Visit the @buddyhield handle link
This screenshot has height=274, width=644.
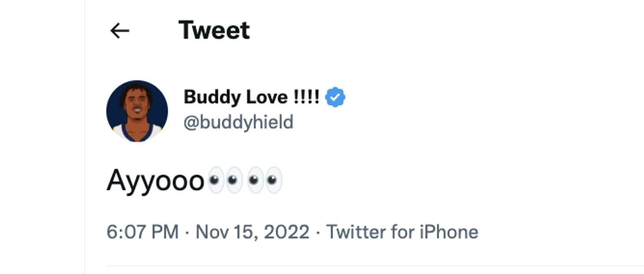click(x=238, y=122)
